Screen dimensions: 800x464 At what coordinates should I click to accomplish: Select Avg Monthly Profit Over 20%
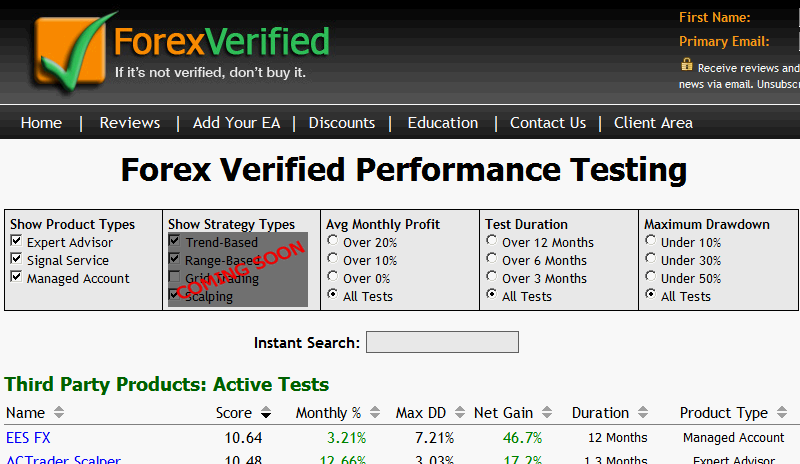[333, 240]
